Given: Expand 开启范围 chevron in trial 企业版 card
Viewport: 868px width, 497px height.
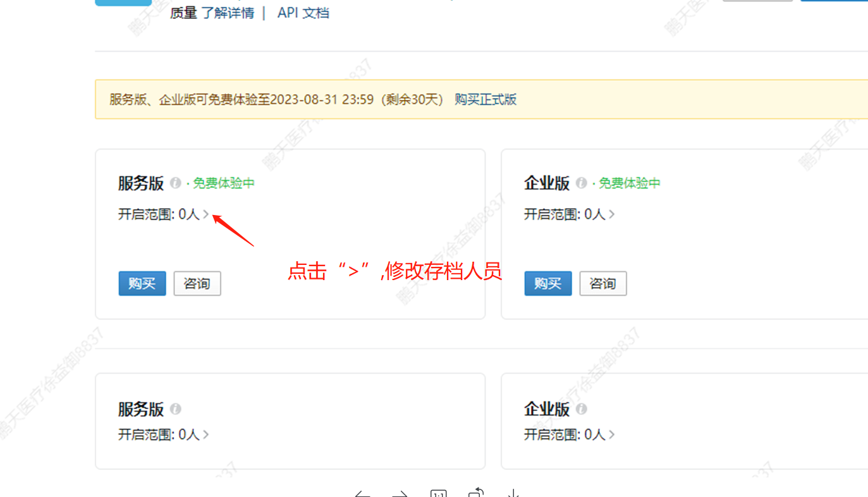Looking at the screenshot, I should click(x=611, y=214).
